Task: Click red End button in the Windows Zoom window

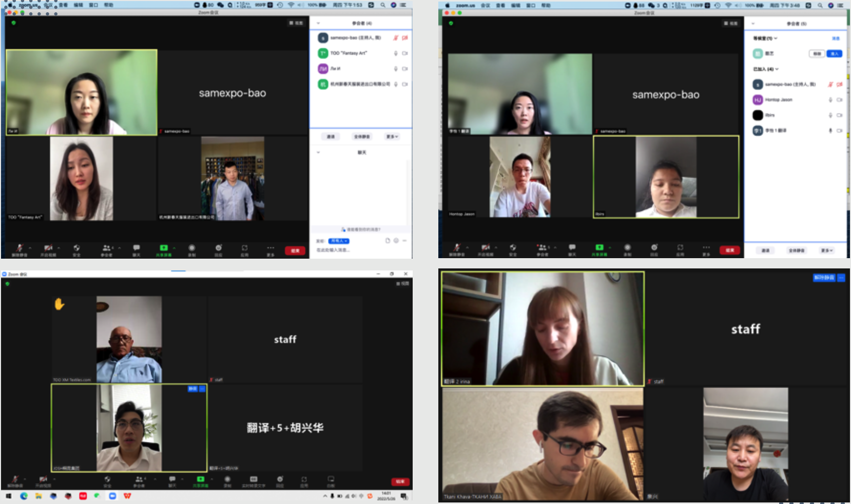Action: tap(400, 481)
